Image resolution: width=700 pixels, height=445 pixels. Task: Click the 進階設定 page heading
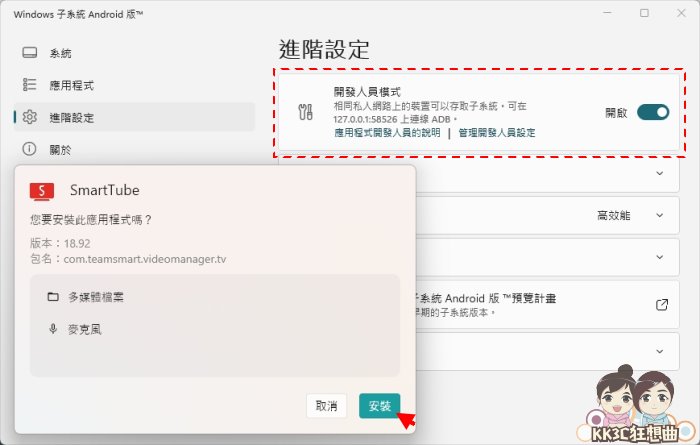[324, 49]
